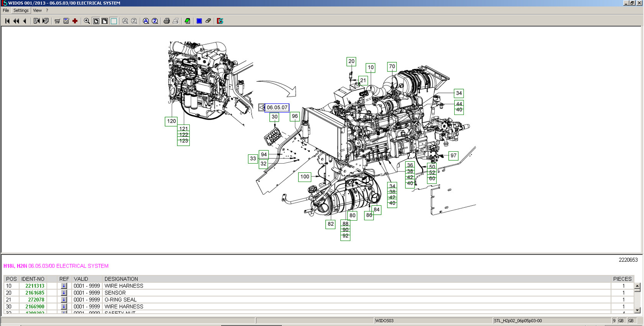The image size is (644, 326).
Task: Toggle the second page layout button
Action: [105, 21]
